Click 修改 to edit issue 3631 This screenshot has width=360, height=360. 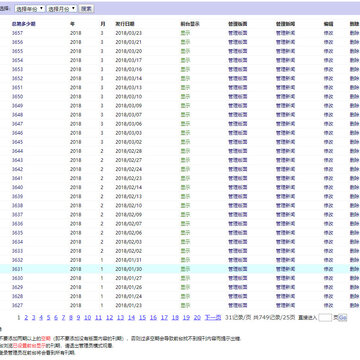click(328, 269)
